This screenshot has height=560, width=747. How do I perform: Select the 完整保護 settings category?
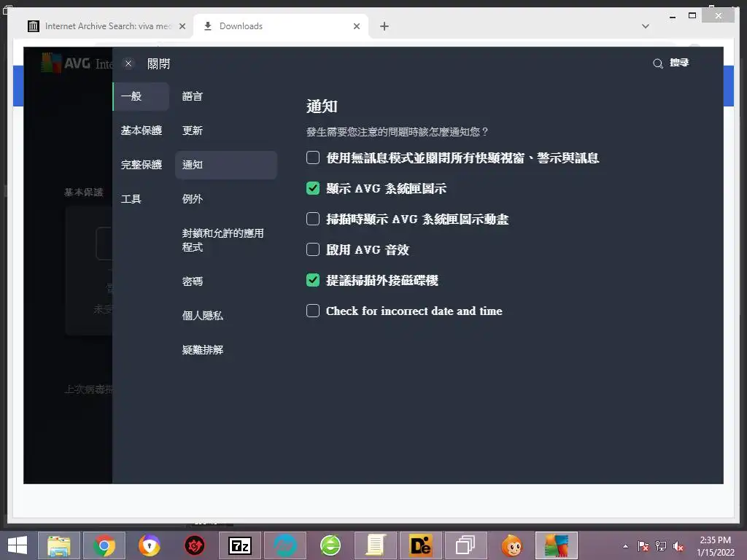[141, 165]
